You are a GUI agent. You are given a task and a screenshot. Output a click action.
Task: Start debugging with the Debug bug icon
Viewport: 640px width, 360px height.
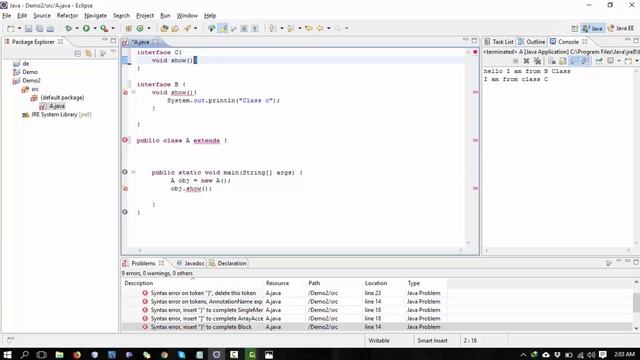(68, 28)
